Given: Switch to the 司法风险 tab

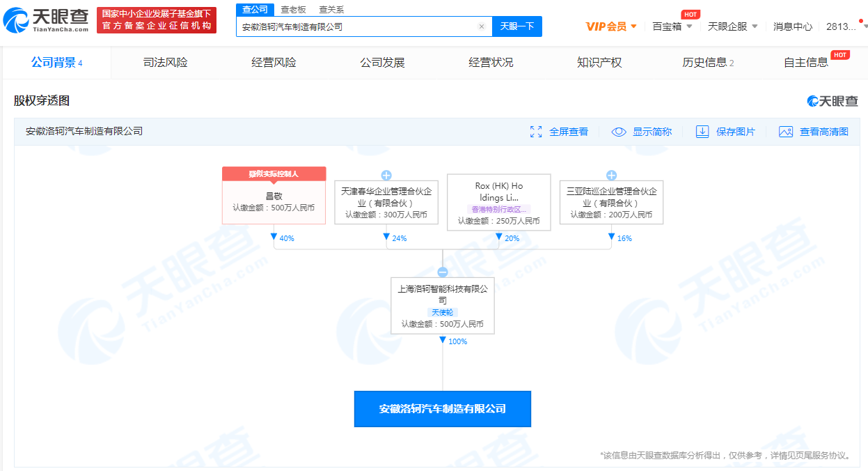Looking at the screenshot, I should (x=165, y=63).
